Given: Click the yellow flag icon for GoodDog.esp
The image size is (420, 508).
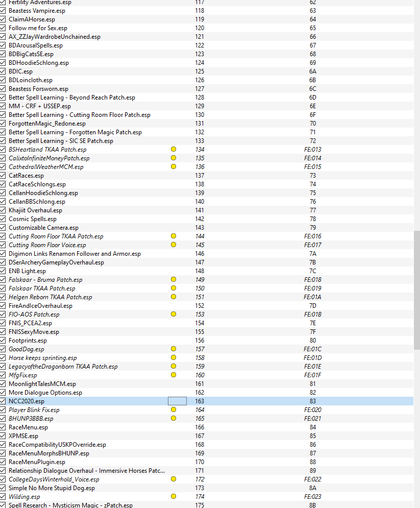Looking at the screenshot, I should click(x=174, y=349).
